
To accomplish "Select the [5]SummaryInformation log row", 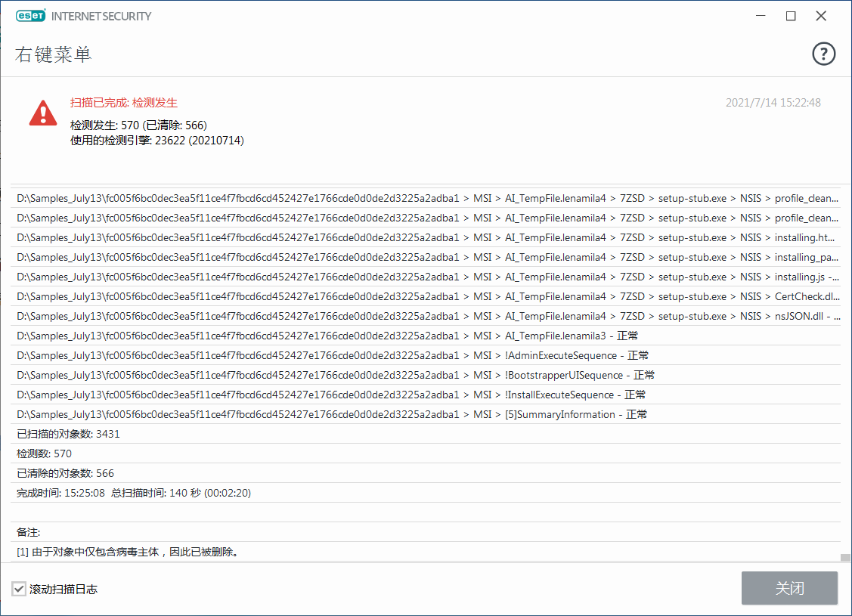I will 426,414.
